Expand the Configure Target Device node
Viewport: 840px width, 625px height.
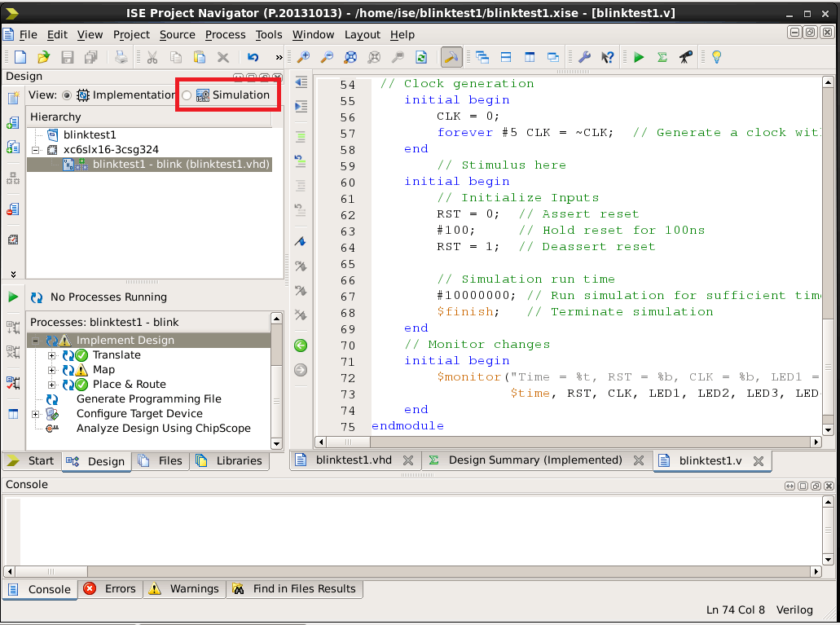point(36,414)
